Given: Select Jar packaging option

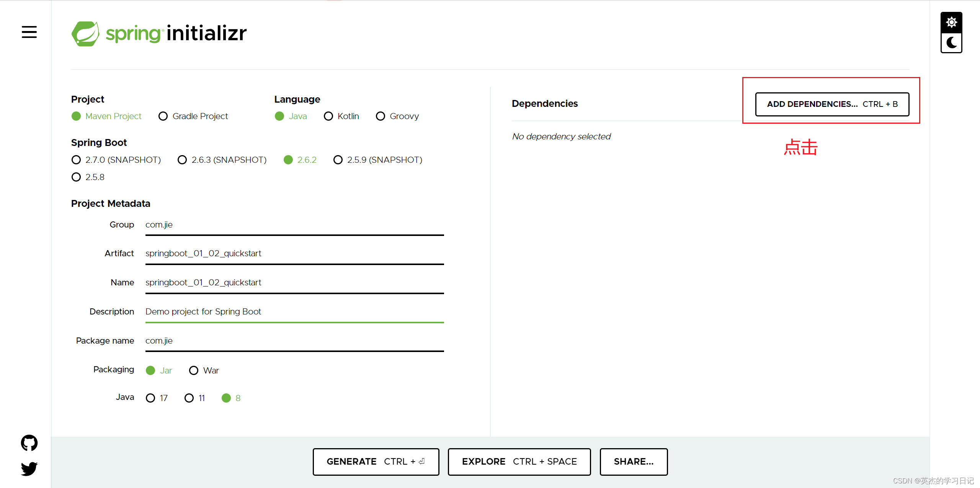Looking at the screenshot, I should 159,370.
